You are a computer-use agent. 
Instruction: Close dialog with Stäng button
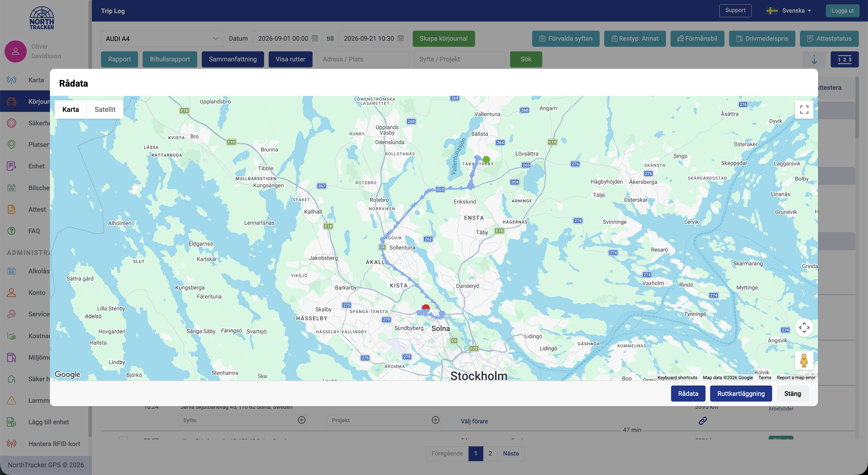[793, 394]
